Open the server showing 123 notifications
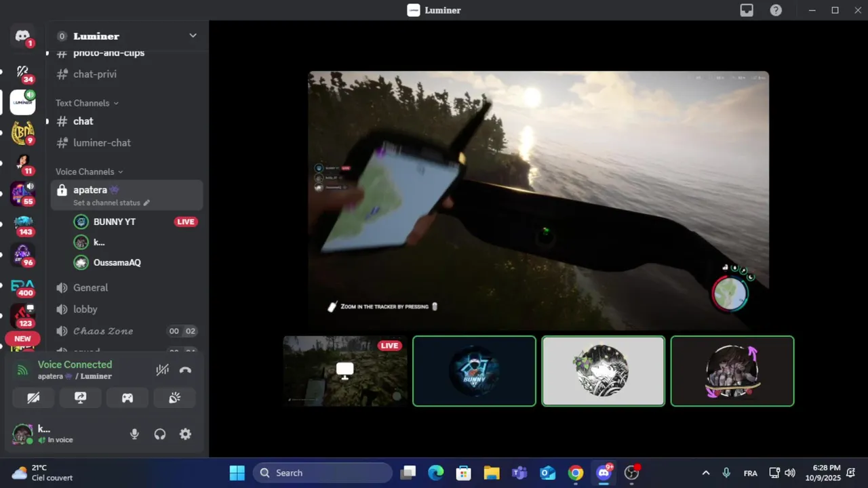 [x=22, y=316]
